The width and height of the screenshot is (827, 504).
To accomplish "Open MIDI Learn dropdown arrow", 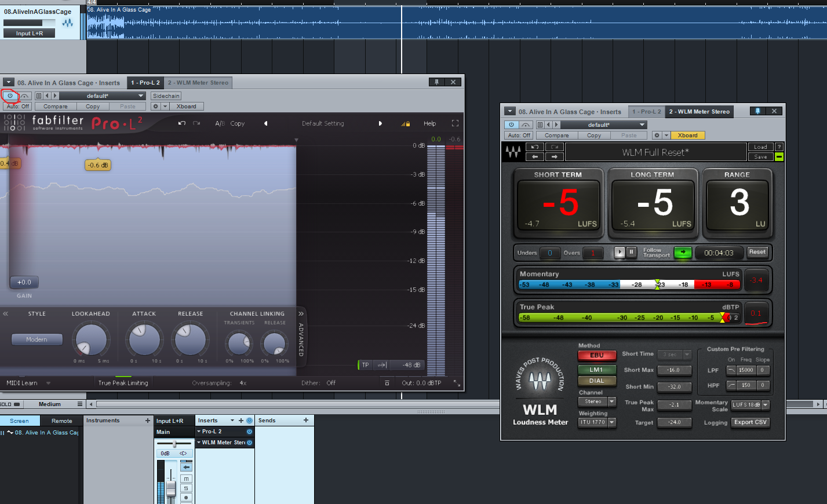I will coord(48,383).
